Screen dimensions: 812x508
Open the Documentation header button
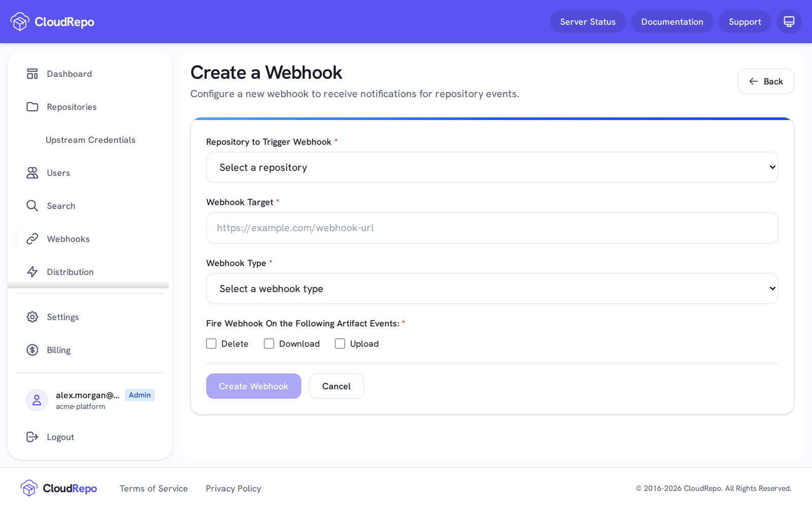click(672, 22)
